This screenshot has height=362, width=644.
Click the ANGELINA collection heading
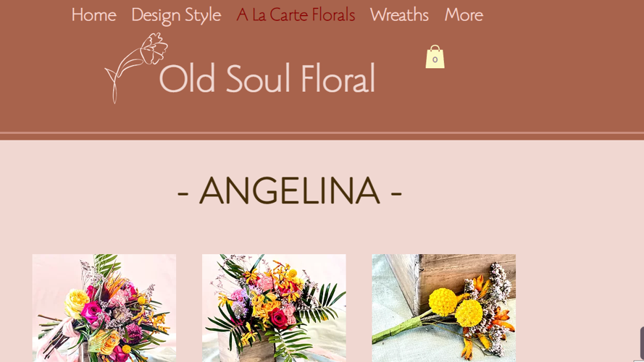pos(290,191)
